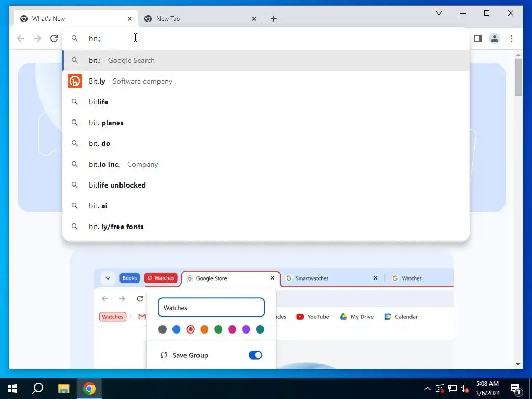Screen dimensions: 532x399
Task: Pick the pink group color swatch
Action: [232, 329]
